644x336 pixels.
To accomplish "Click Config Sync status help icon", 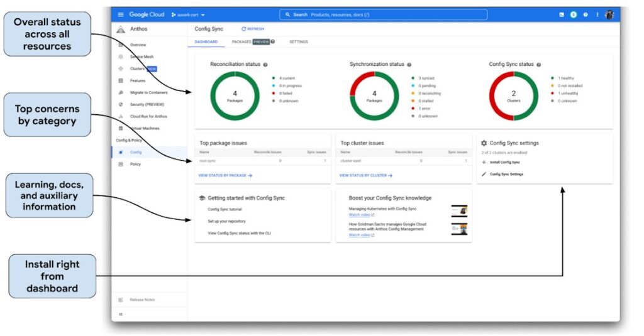I will coord(538,65).
